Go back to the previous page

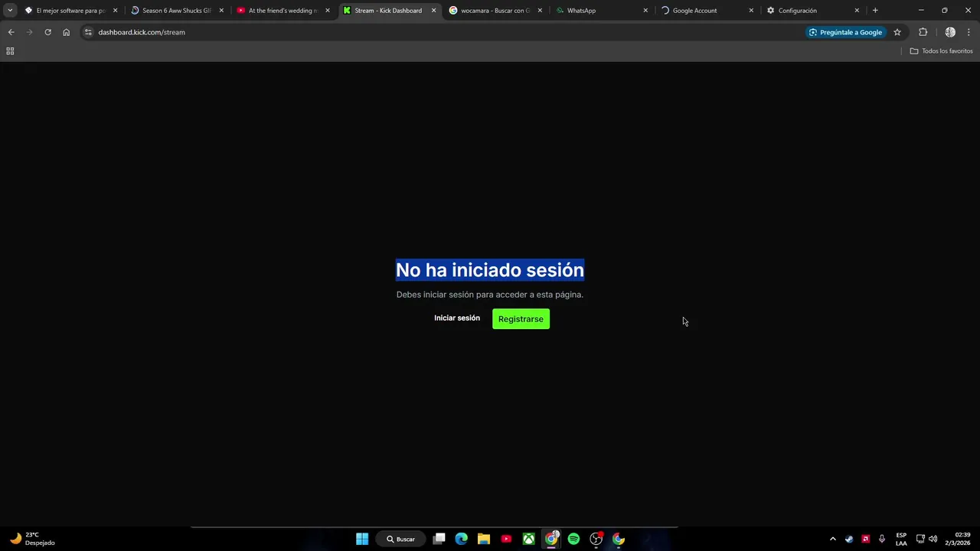11,32
